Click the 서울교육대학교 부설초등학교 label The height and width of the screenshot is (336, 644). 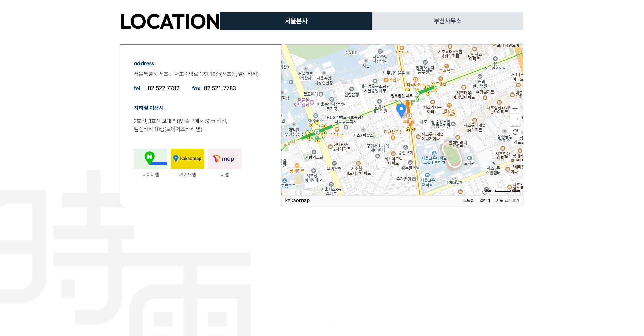pos(434,160)
